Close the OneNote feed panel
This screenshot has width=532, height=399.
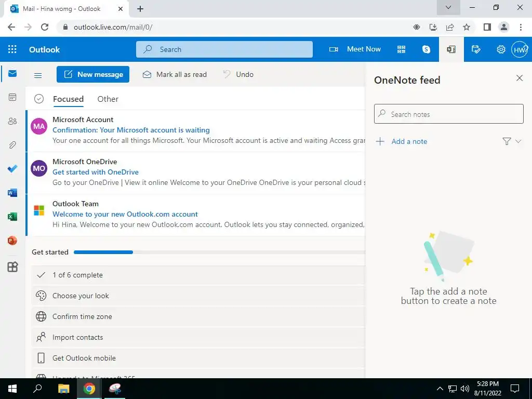pos(520,78)
